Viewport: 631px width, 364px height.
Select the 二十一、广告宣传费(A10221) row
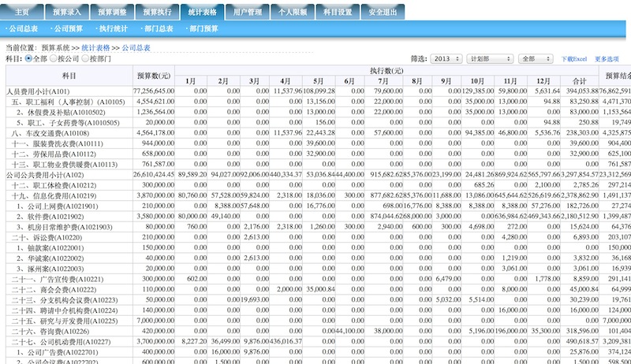click(x=58, y=280)
